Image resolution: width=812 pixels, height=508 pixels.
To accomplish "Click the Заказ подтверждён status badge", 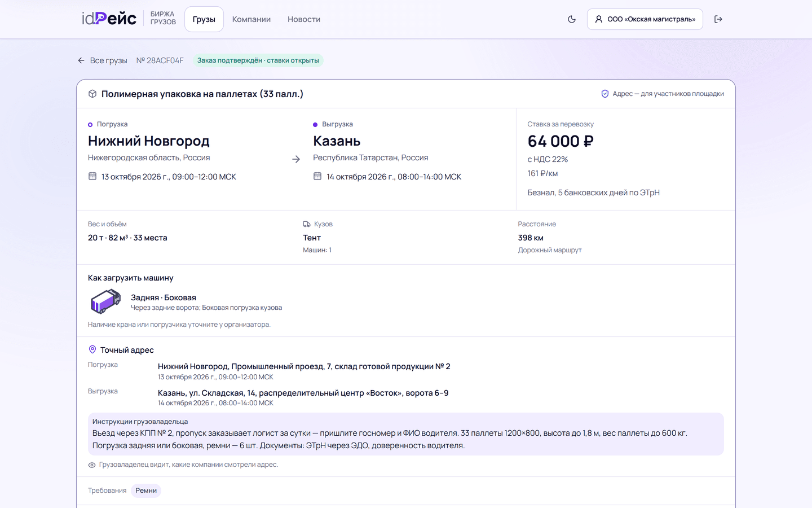I will pyautogui.click(x=258, y=60).
